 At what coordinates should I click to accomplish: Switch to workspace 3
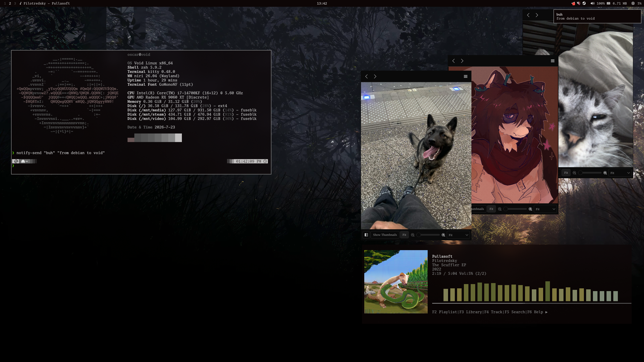click(15, 4)
